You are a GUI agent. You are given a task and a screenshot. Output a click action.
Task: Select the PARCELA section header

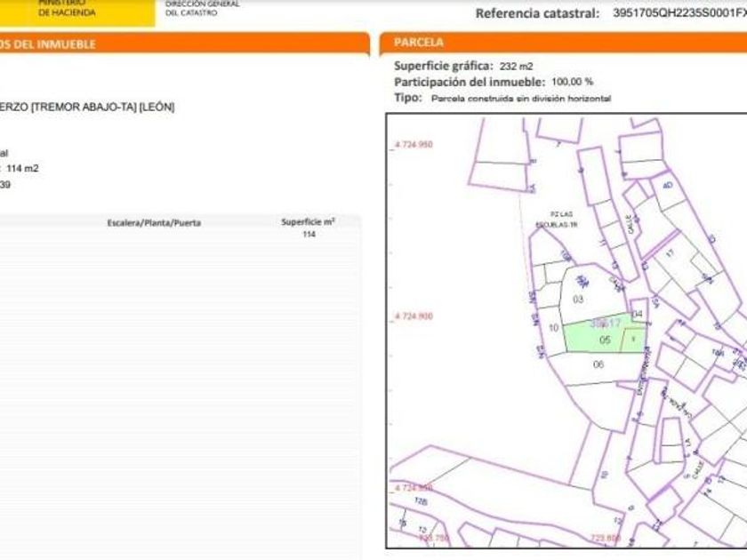tap(419, 43)
